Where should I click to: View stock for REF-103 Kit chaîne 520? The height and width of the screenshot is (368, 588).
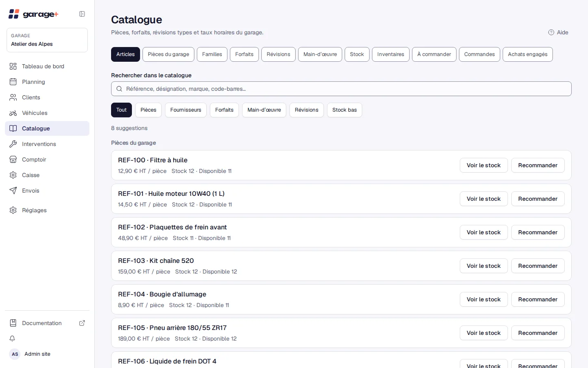pos(483,266)
